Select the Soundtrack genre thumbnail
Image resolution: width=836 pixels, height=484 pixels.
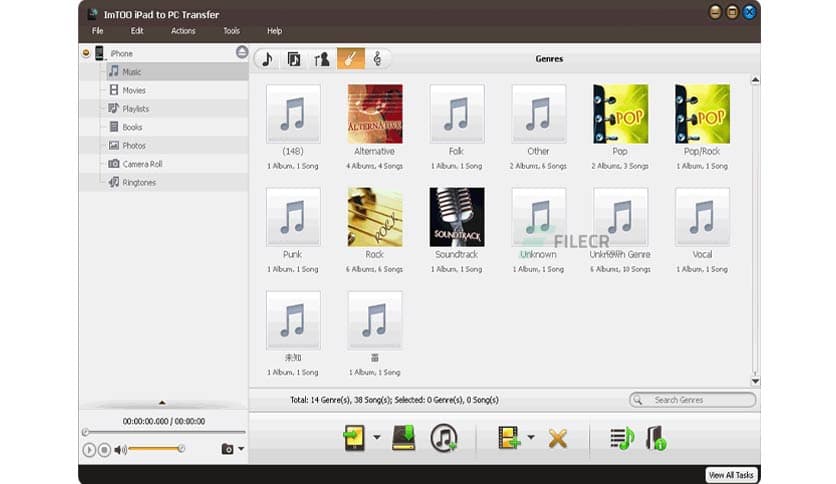pyautogui.click(x=457, y=217)
